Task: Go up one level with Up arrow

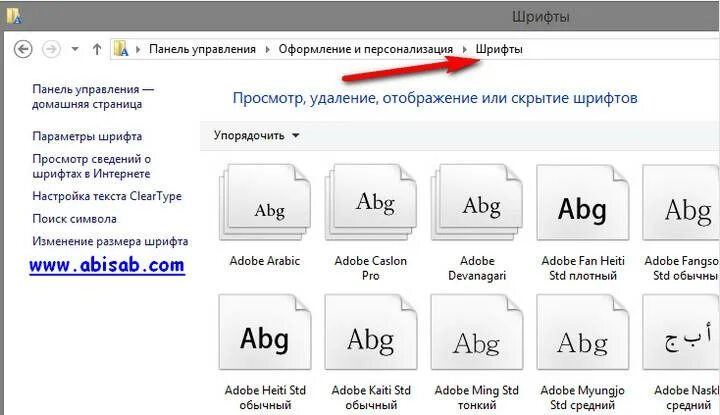Action: tap(96, 49)
